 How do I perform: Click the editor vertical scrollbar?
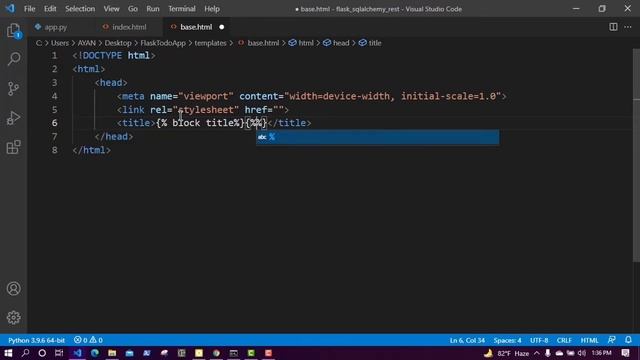[636, 155]
